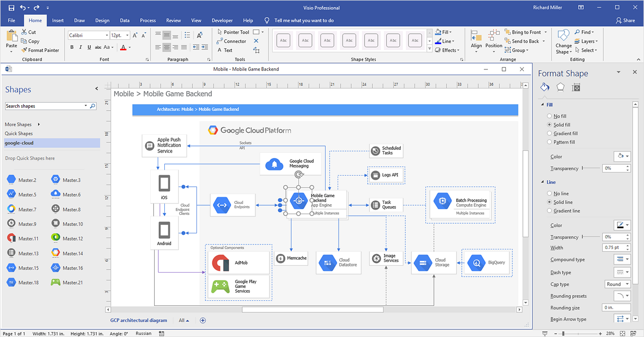Apply Bold text formatting

(x=72, y=47)
